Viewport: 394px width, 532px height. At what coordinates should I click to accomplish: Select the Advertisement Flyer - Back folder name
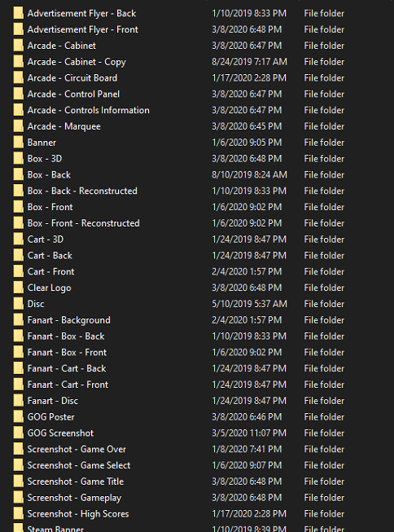tap(81, 13)
